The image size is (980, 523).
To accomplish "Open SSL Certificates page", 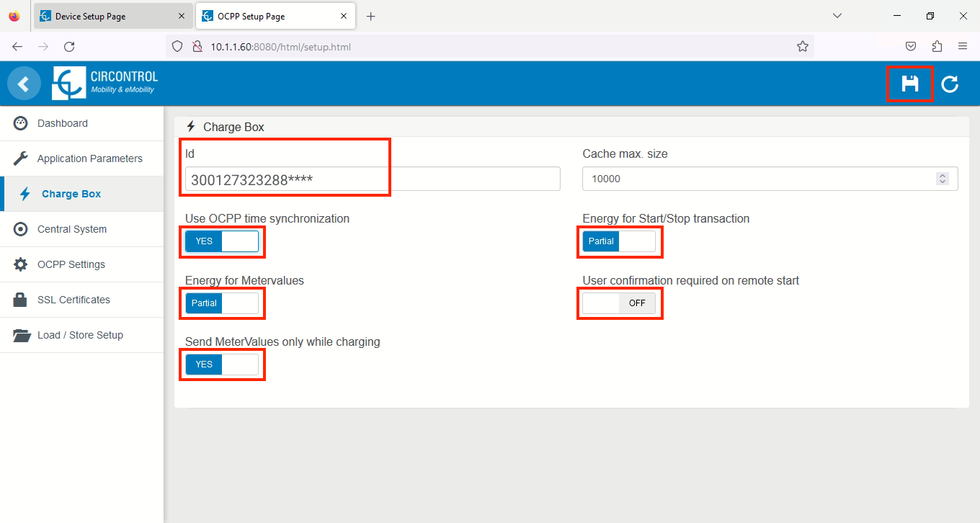I will 73,300.
